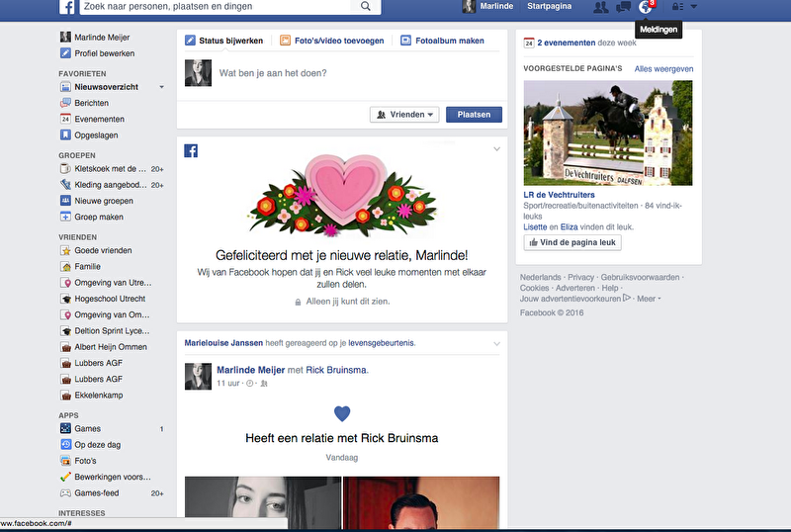Click the post author avatar thumbnail
The image size is (791, 532).
[198, 376]
